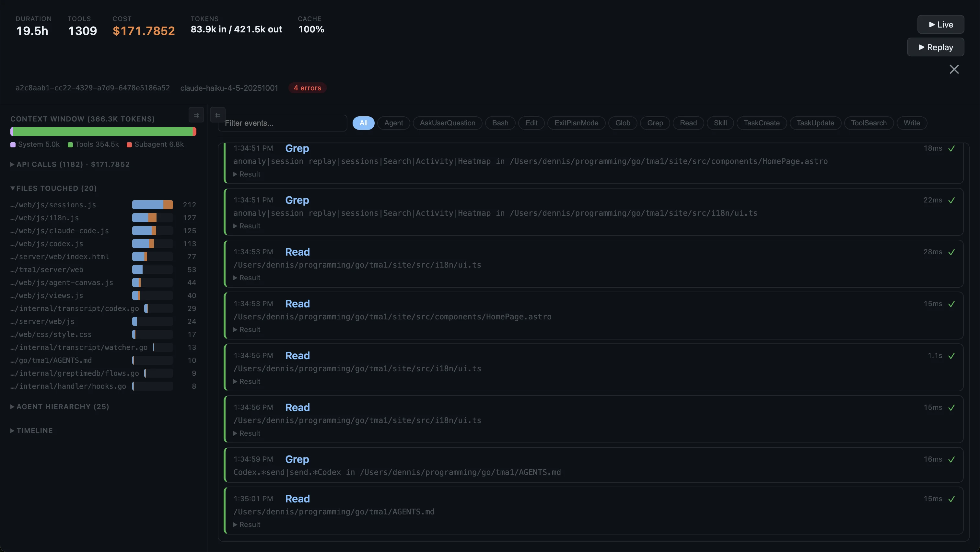
Task: Click the context window usage bar
Action: click(x=103, y=132)
